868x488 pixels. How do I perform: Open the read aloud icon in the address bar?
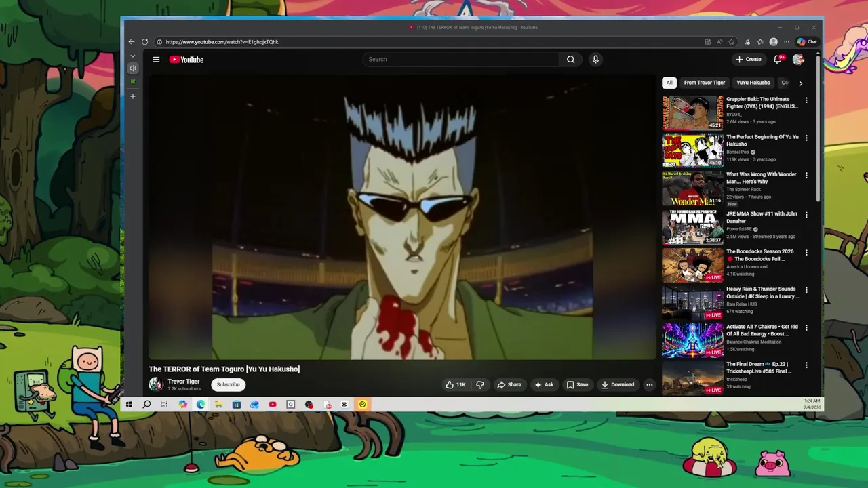719,42
